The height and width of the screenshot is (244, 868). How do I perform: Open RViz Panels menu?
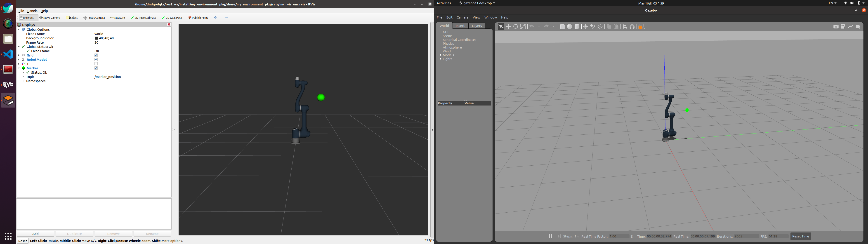click(x=32, y=11)
